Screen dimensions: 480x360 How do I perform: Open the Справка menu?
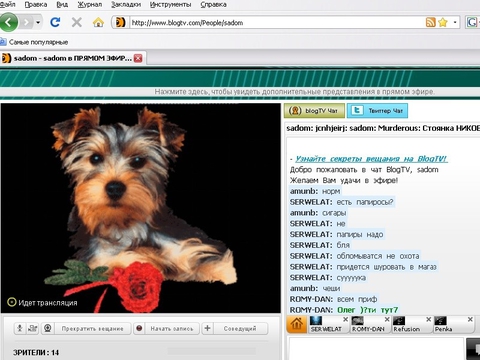coord(213,4)
